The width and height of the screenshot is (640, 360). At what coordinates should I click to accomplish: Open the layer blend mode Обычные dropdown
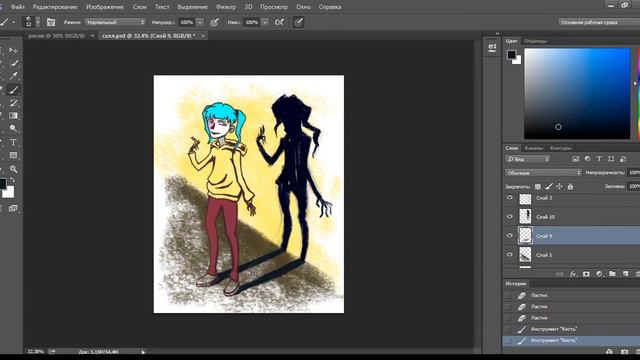coord(543,173)
